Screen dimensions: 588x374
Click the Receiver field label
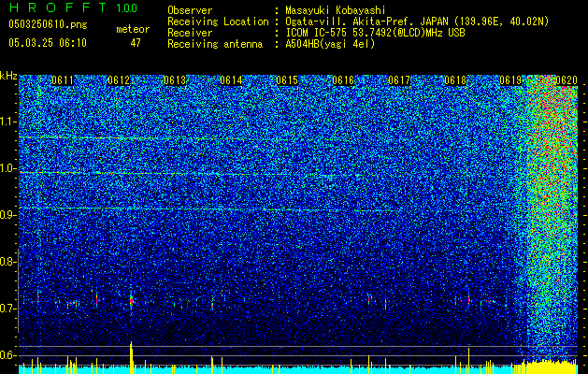tap(190, 33)
